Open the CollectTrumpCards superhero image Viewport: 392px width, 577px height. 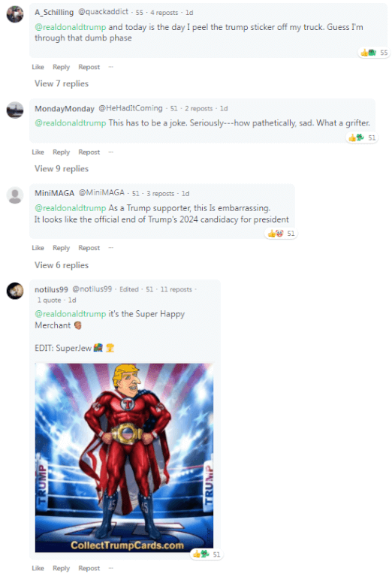pyautogui.click(x=125, y=458)
